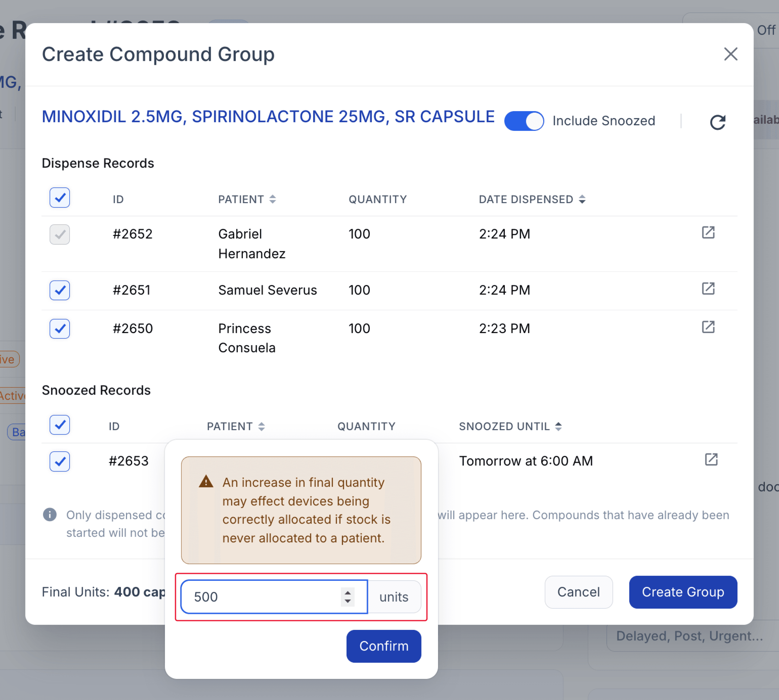779x700 pixels.
Task: Click the #2651 ID cell
Action: (131, 290)
